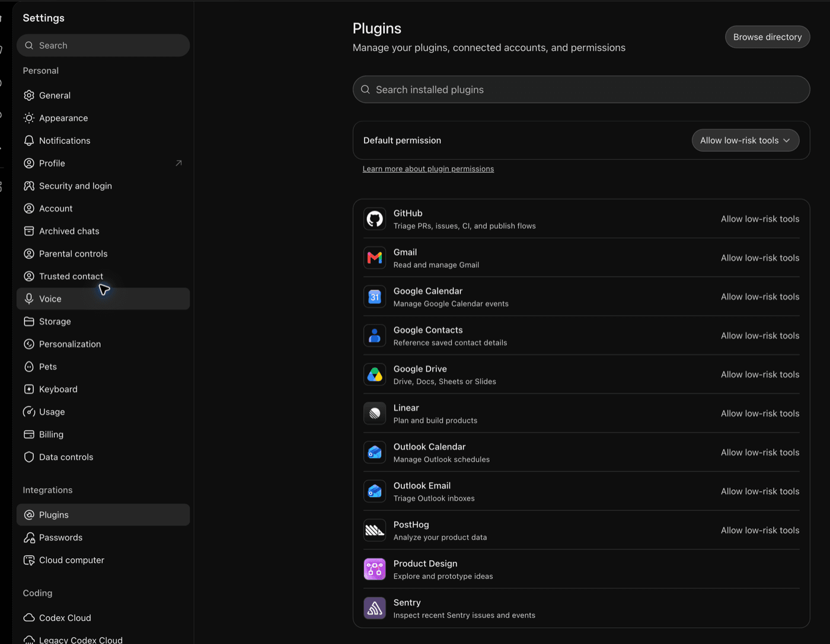Viewport: 830px width, 644px height.
Task: Click Linear's Allow low-risk tools permission
Action: pos(760,414)
